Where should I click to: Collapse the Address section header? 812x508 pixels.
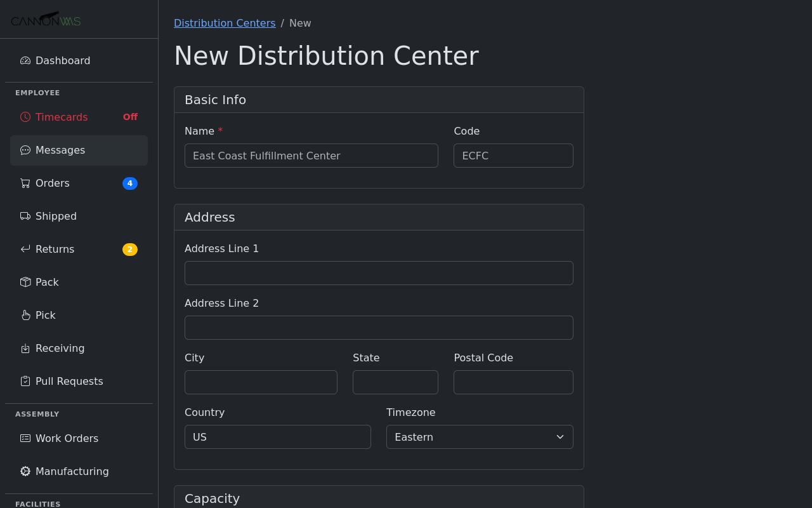pyautogui.click(x=209, y=217)
